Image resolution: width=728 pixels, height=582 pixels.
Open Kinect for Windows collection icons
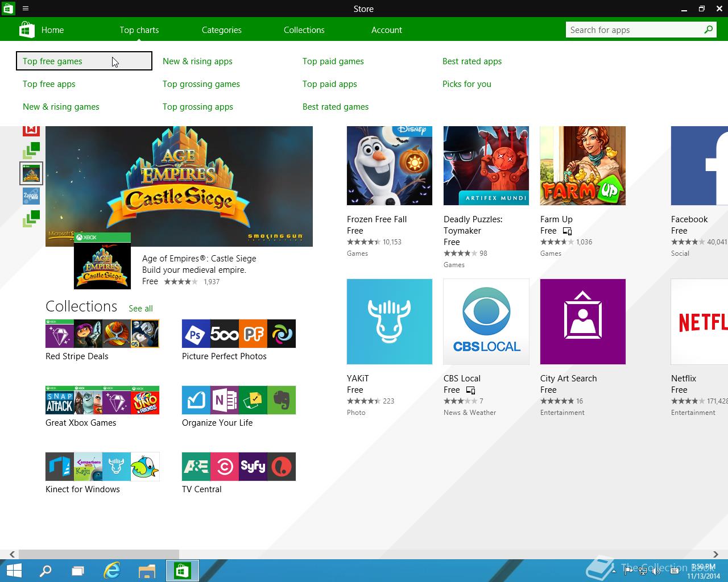pyautogui.click(x=102, y=467)
